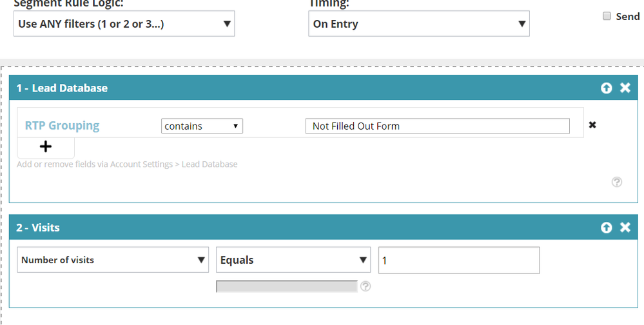
Task: Open help icon in Visits panel
Action: 366,286
